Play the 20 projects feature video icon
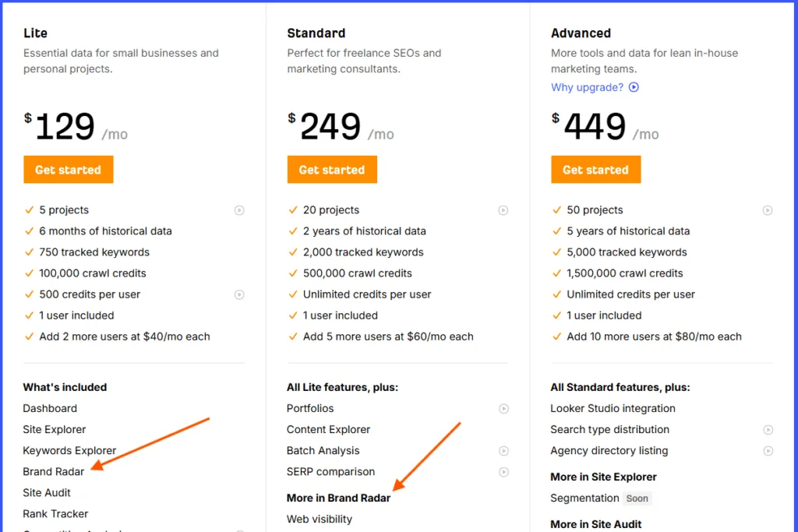The image size is (798, 532). point(503,210)
